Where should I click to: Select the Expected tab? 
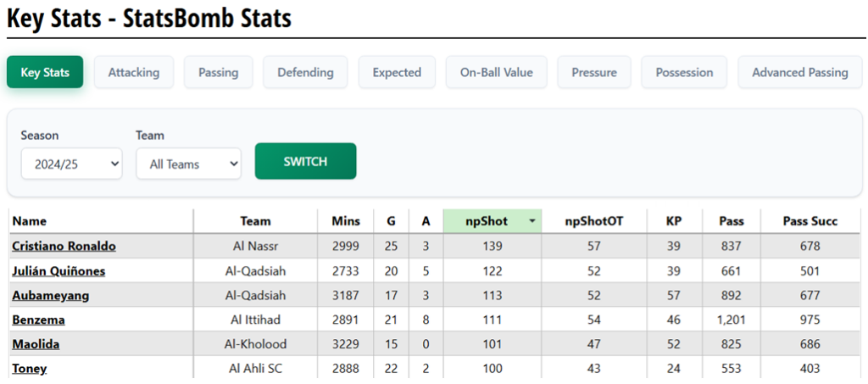397,73
